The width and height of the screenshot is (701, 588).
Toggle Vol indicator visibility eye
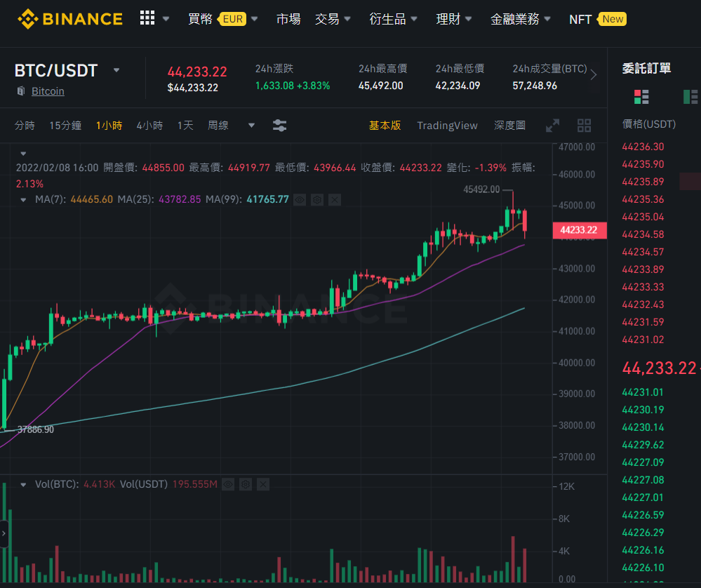228,484
